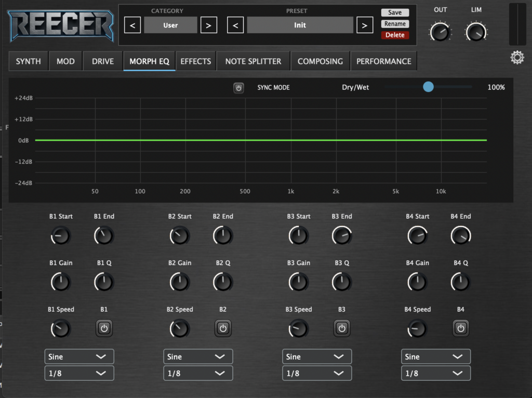Click the OUT volume knob
532x398 pixels.
tap(440, 32)
